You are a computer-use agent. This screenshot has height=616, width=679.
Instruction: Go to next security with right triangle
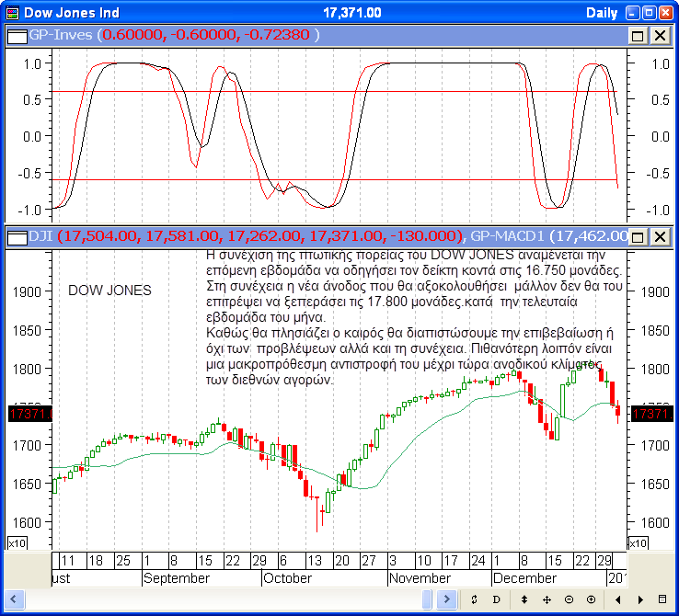click(x=640, y=599)
